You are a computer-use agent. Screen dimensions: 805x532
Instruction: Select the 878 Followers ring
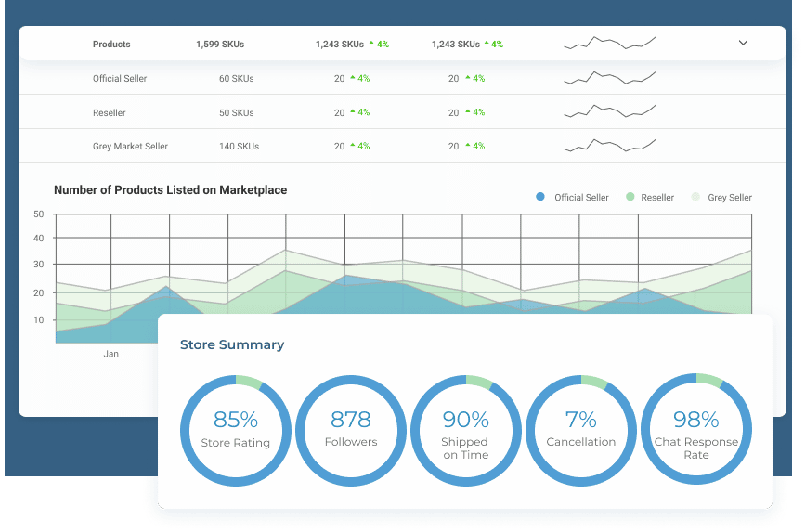[x=350, y=428]
